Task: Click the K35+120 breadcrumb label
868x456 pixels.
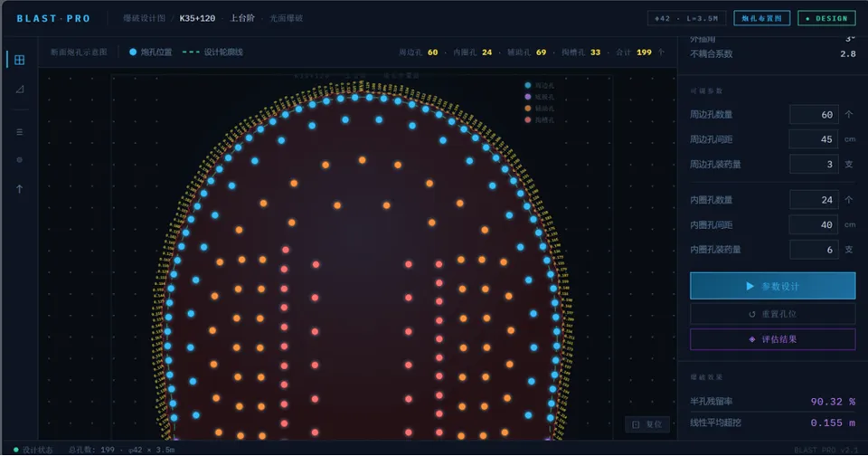Action: (197, 18)
